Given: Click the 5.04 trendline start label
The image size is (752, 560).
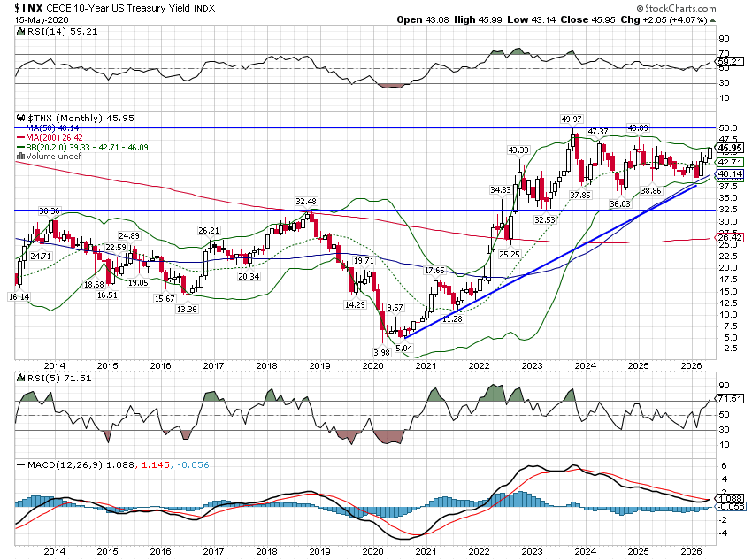Looking at the screenshot, I should [x=403, y=348].
